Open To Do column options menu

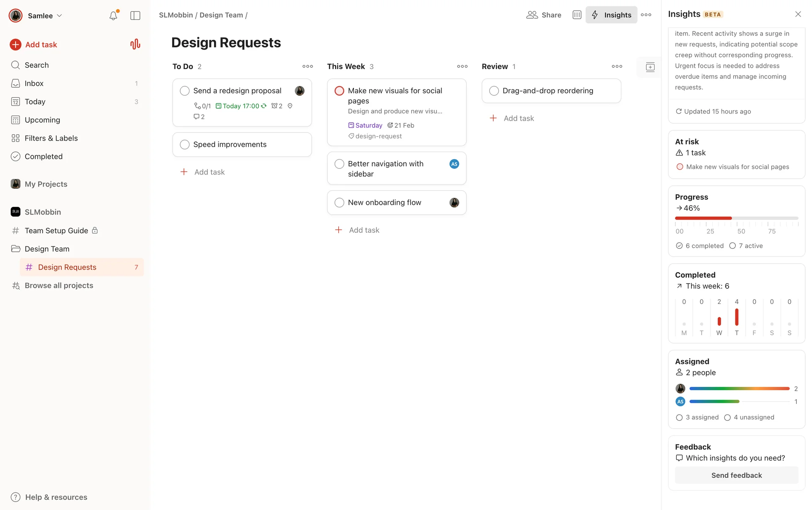point(307,66)
